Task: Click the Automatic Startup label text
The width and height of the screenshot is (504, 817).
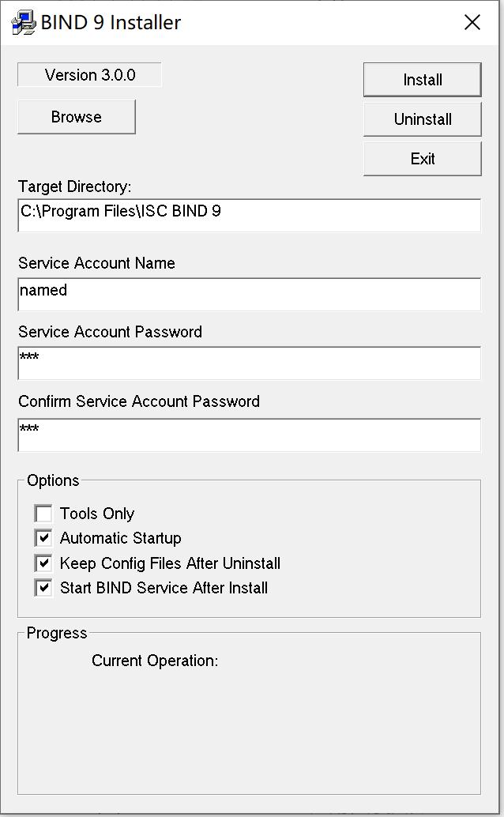Action: click(x=120, y=538)
